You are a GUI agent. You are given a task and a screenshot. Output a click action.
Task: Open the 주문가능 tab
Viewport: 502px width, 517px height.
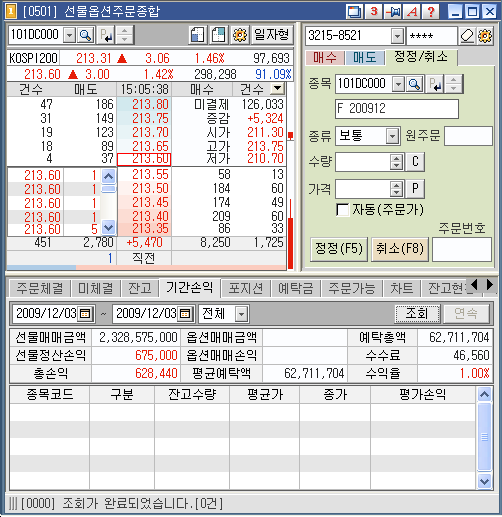click(352, 288)
